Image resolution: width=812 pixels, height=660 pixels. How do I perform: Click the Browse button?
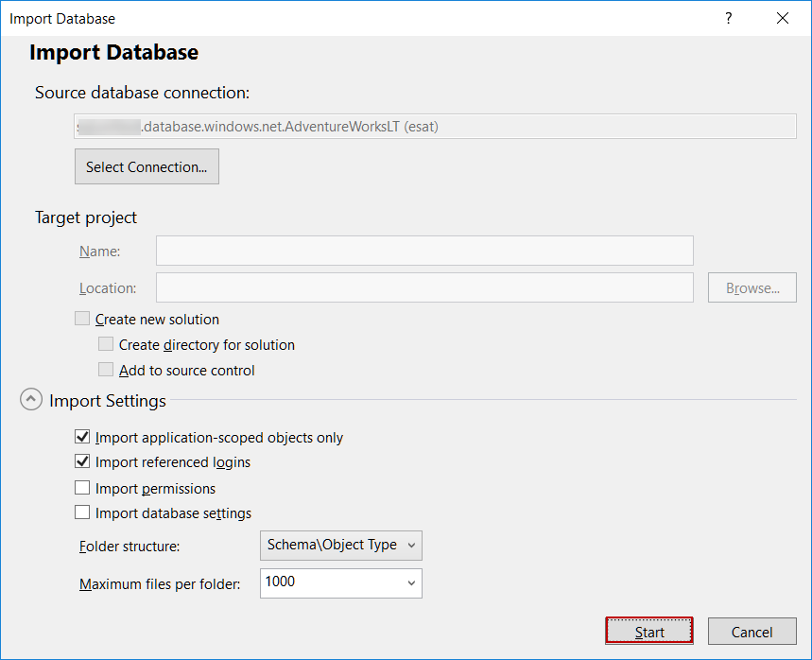(752, 287)
